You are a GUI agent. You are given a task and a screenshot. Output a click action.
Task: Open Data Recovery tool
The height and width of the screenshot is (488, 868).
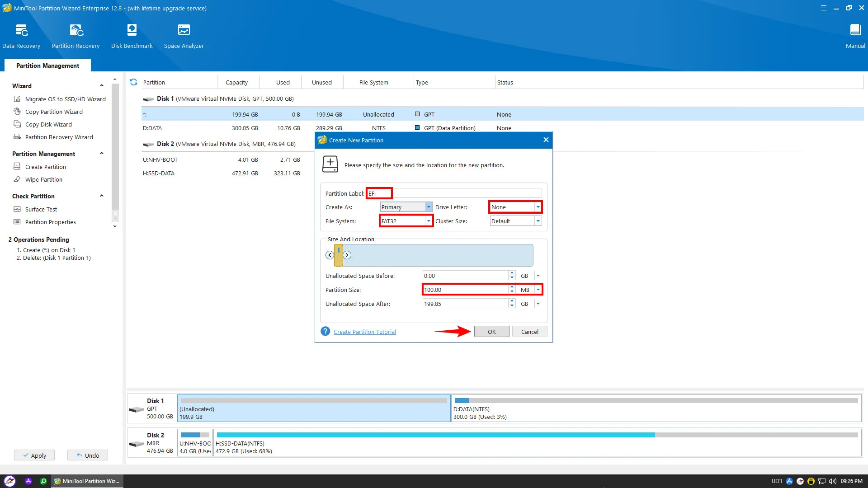click(x=21, y=36)
